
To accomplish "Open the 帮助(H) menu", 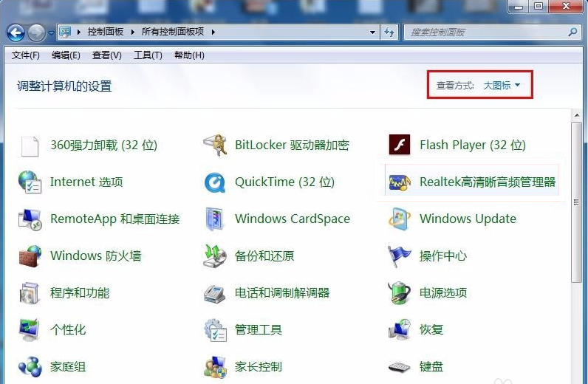I will (x=189, y=55).
